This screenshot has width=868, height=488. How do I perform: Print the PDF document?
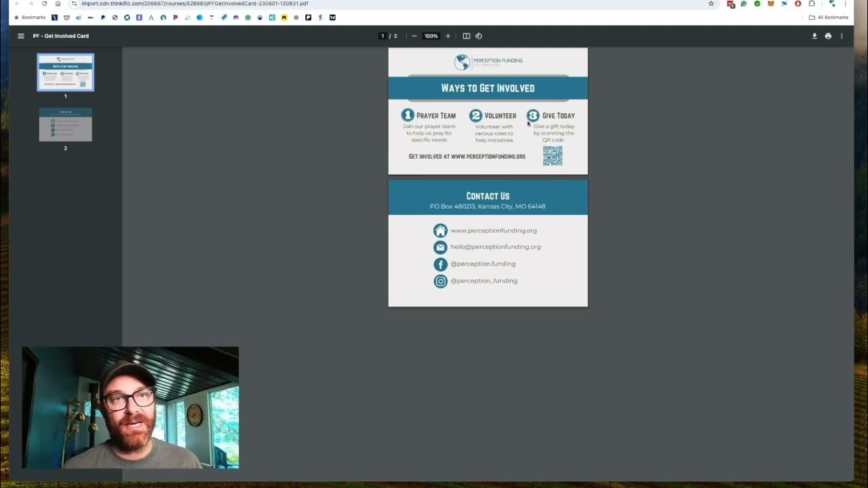click(x=828, y=36)
